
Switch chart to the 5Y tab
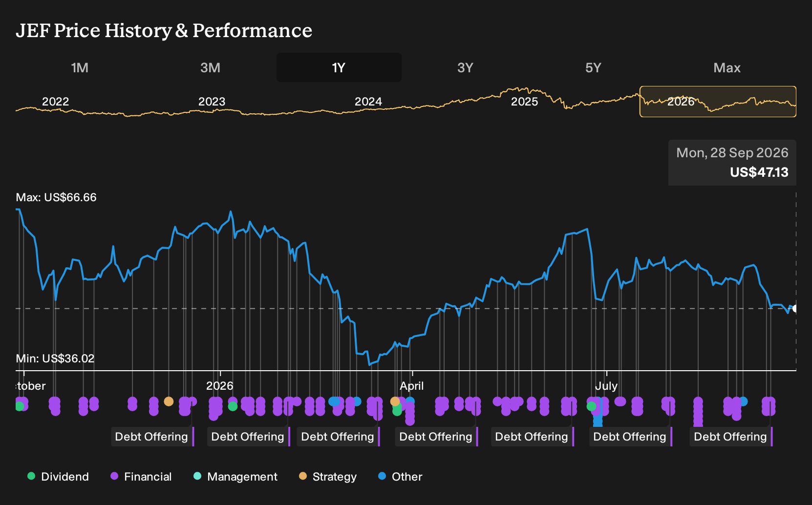(593, 67)
